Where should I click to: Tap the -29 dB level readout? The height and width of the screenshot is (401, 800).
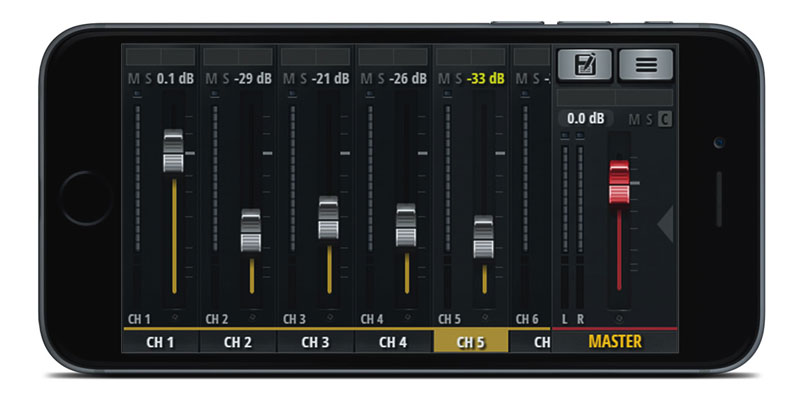coord(253,79)
